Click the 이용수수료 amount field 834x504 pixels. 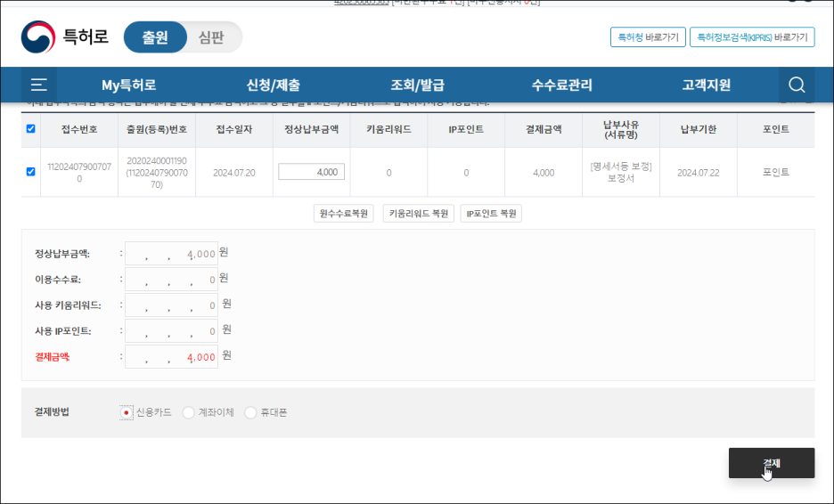tap(171, 279)
